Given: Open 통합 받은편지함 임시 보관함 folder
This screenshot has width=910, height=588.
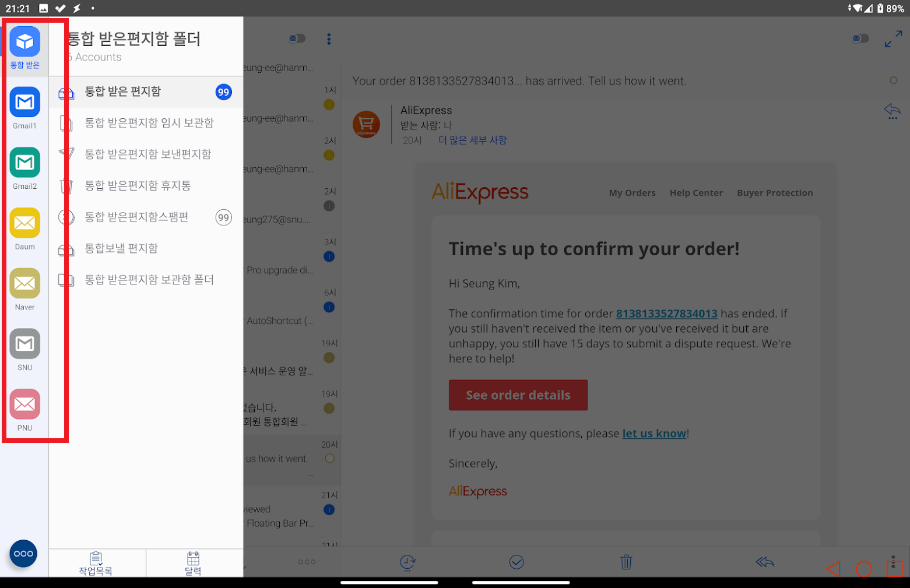Looking at the screenshot, I should click(x=146, y=123).
